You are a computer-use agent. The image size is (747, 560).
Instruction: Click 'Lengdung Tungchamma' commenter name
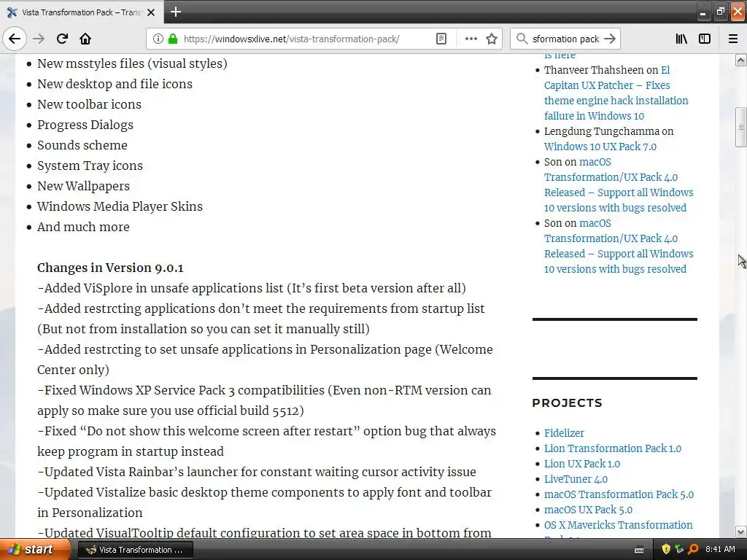coord(602,131)
